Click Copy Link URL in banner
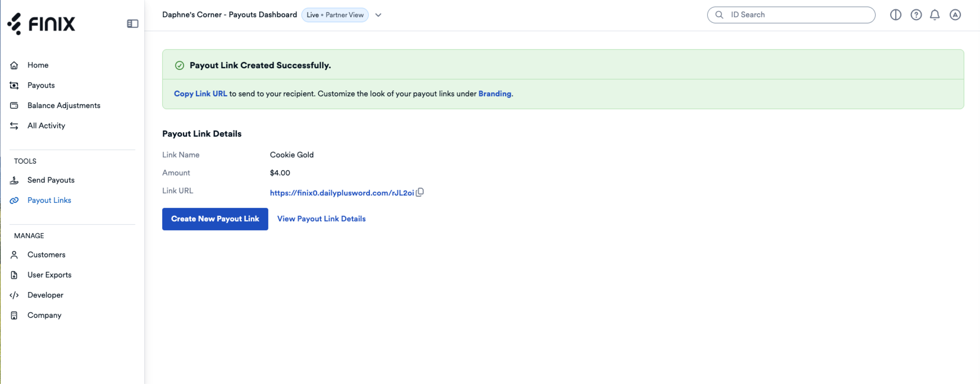 pyautogui.click(x=201, y=93)
